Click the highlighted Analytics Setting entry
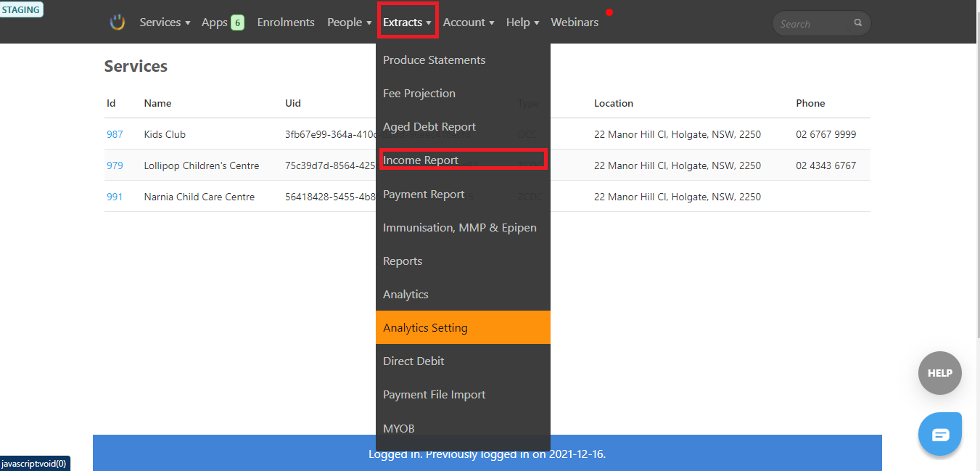This screenshot has width=980, height=471. coord(463,327)
